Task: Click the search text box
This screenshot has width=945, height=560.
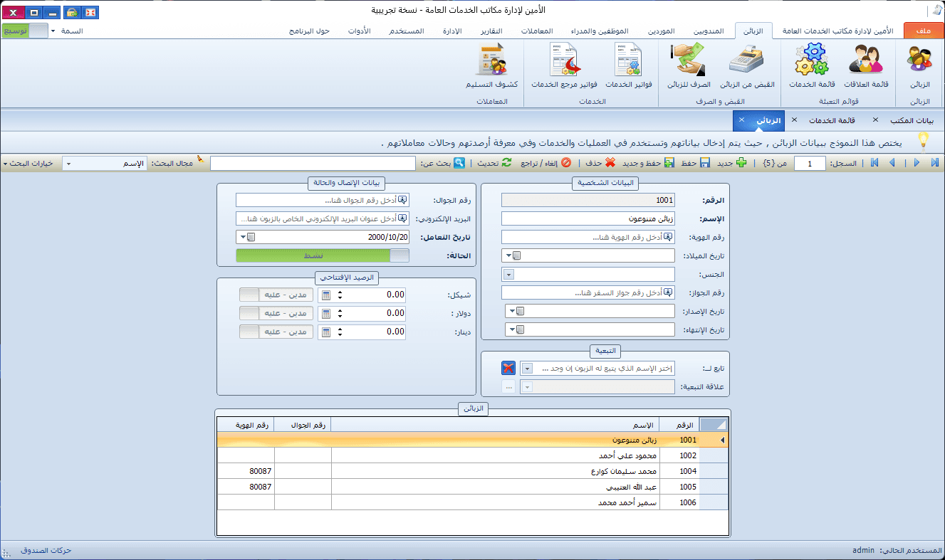Action: click(x=313, y=163)
